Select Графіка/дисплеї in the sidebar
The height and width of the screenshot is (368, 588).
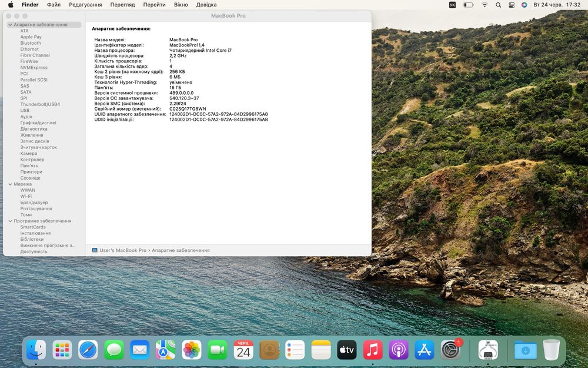(x=38, y=123)
